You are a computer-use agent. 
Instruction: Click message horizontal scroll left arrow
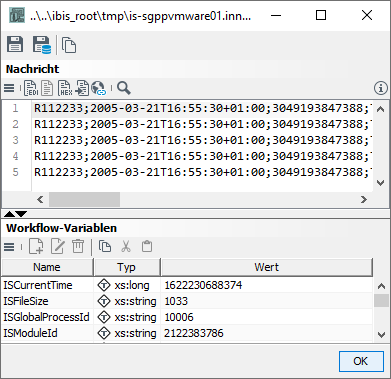pyautogui.click(x=40, y=199)
